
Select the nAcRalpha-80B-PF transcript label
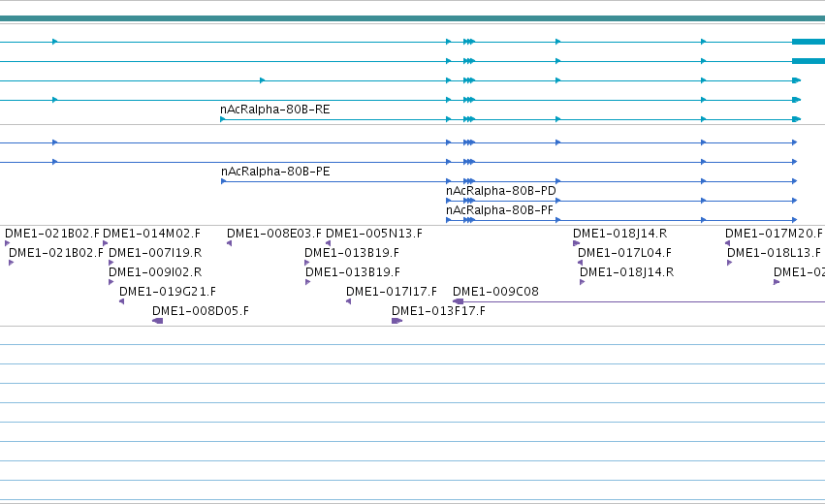pyautogui.click(x=500, y=210)
